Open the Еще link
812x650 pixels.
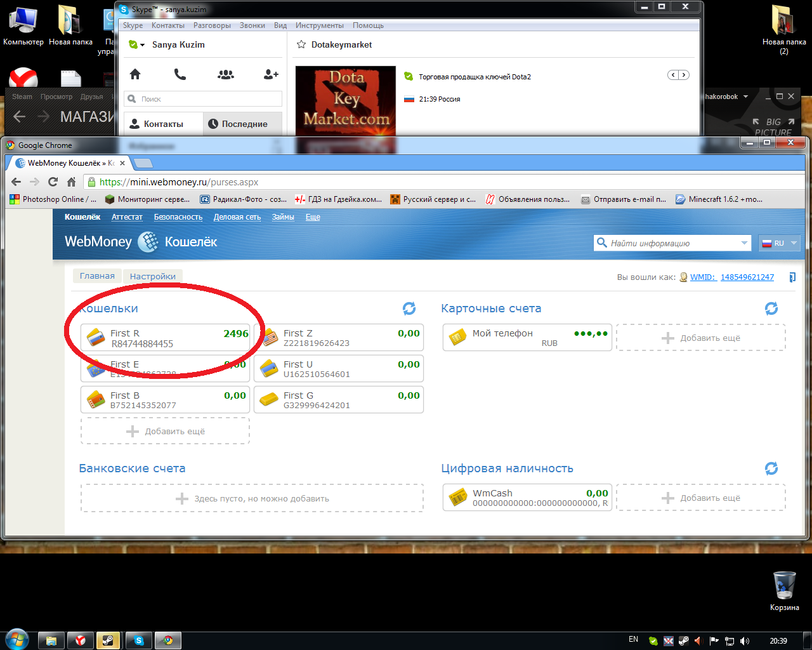pos(313,217)
